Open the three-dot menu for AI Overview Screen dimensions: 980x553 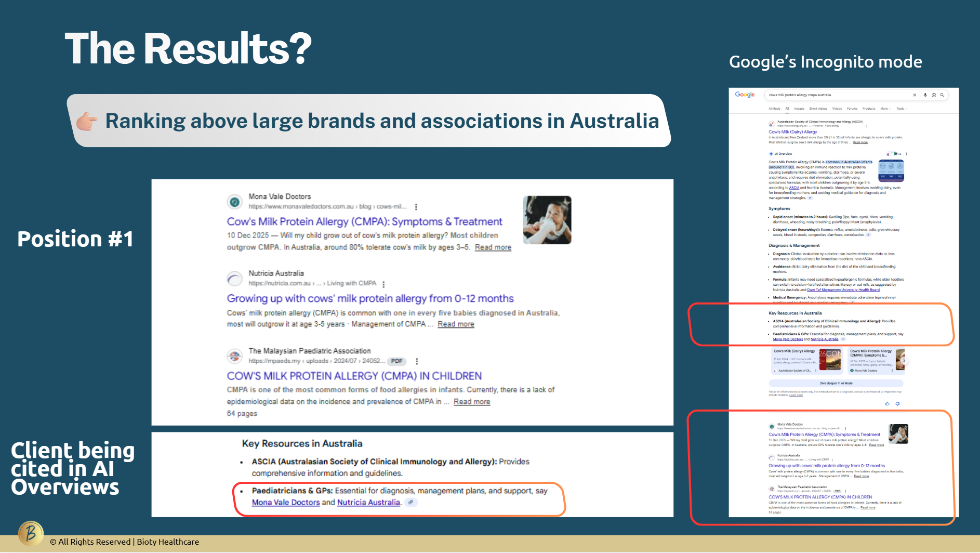click(906, 154)
